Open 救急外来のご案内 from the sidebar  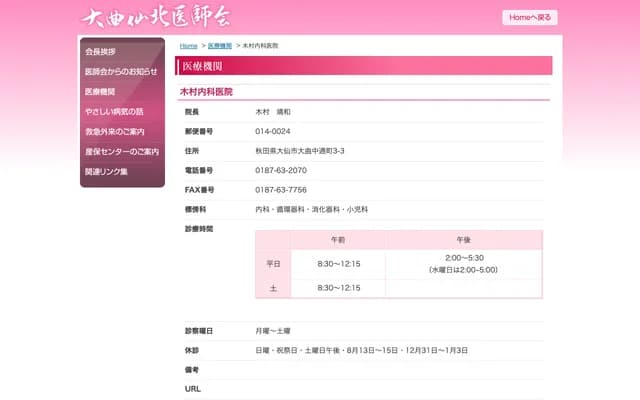pos(115,131)
